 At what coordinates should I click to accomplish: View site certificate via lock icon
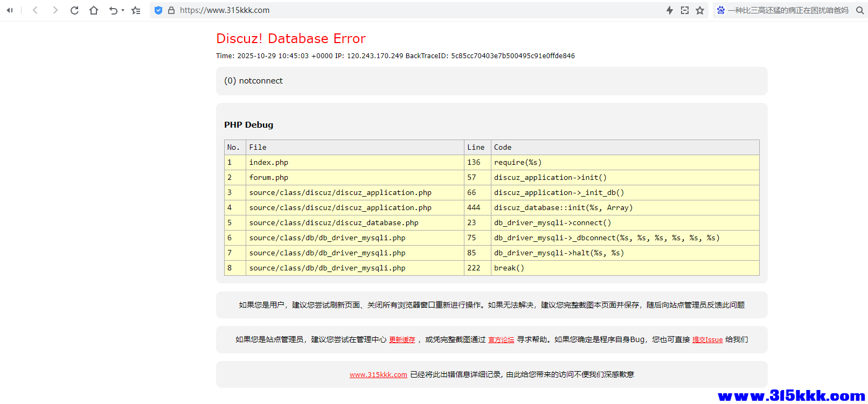pos(171,10)
